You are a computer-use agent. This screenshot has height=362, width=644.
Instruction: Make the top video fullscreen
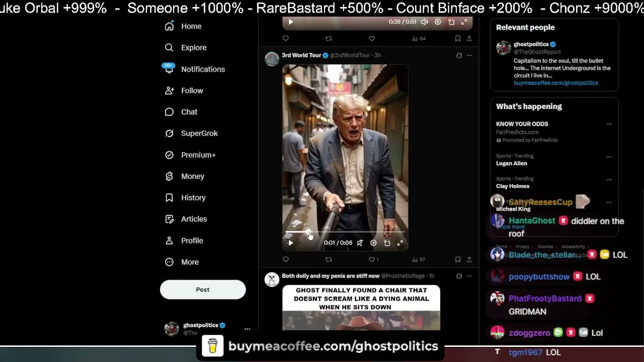tap(464, 22)
